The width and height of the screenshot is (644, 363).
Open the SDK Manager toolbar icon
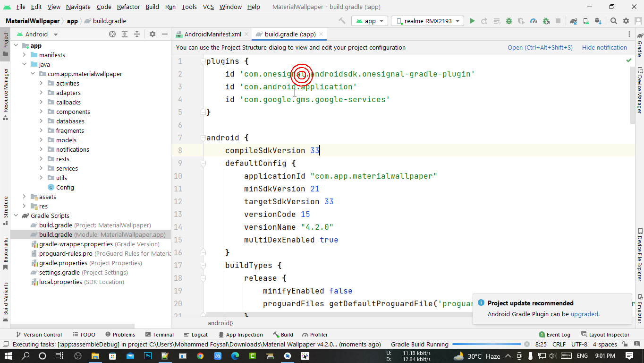pyautogui.click(x=598, y=21)
